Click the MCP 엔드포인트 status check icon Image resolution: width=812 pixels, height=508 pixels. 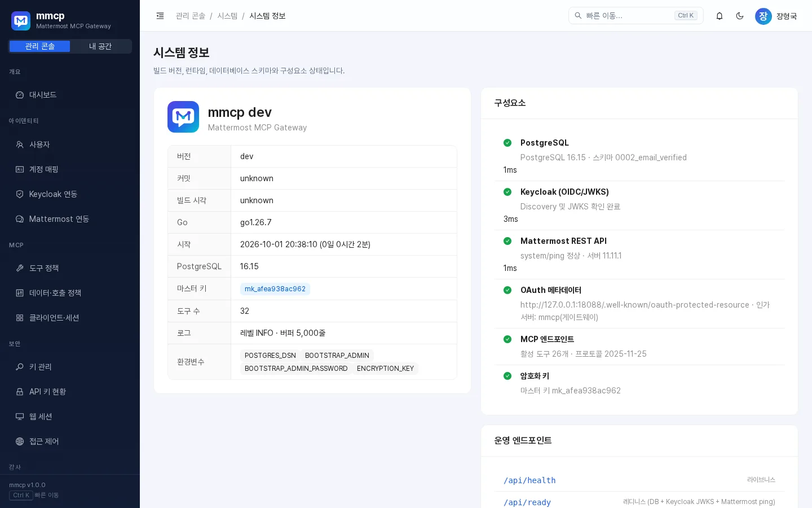[x=507, y=339]
